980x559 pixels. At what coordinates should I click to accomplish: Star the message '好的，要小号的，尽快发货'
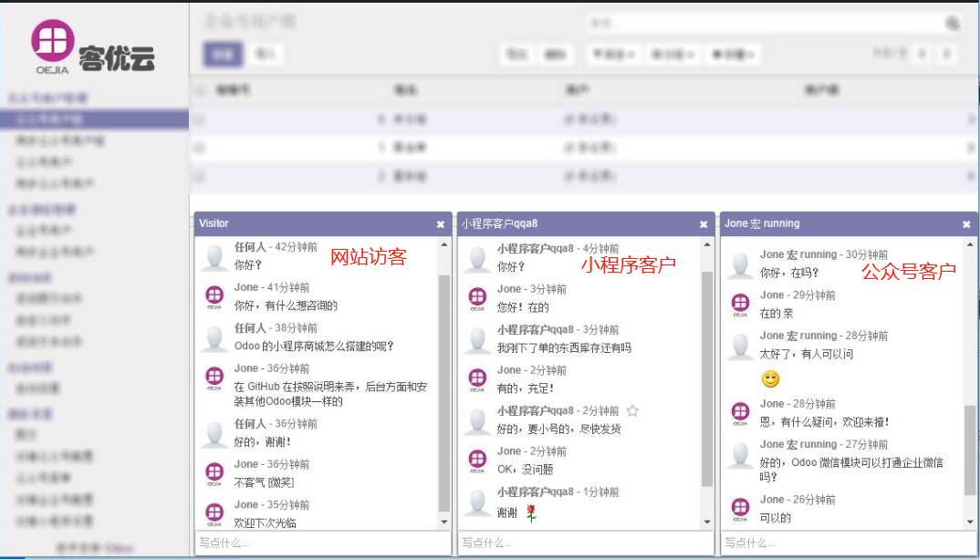coord(632,411)
